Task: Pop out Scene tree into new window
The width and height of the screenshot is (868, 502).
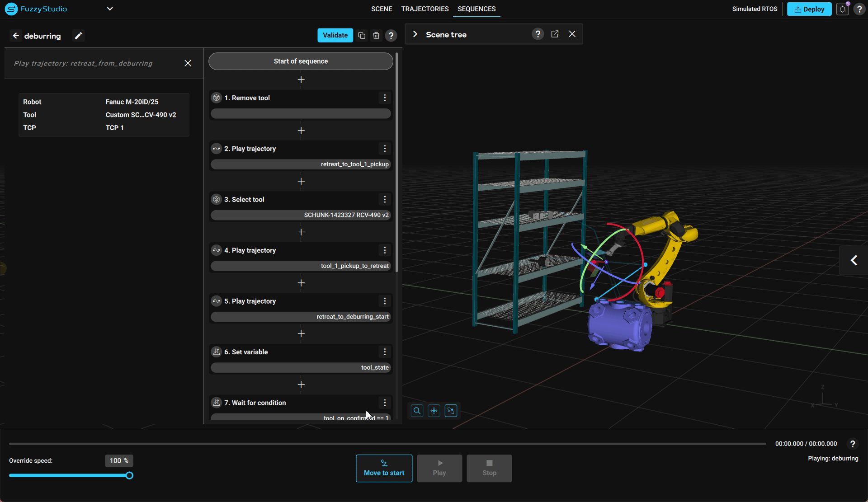Action: [555, 34]
